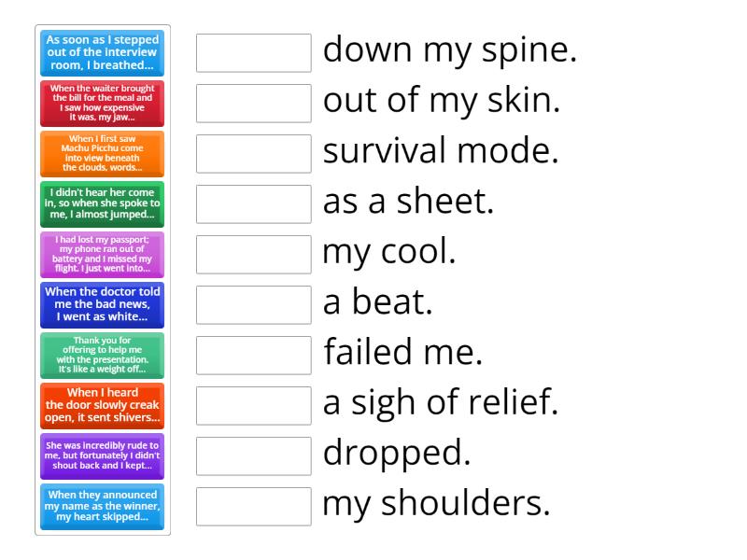
Task: Click the card about the door creaking open
Action: [102, 406]
